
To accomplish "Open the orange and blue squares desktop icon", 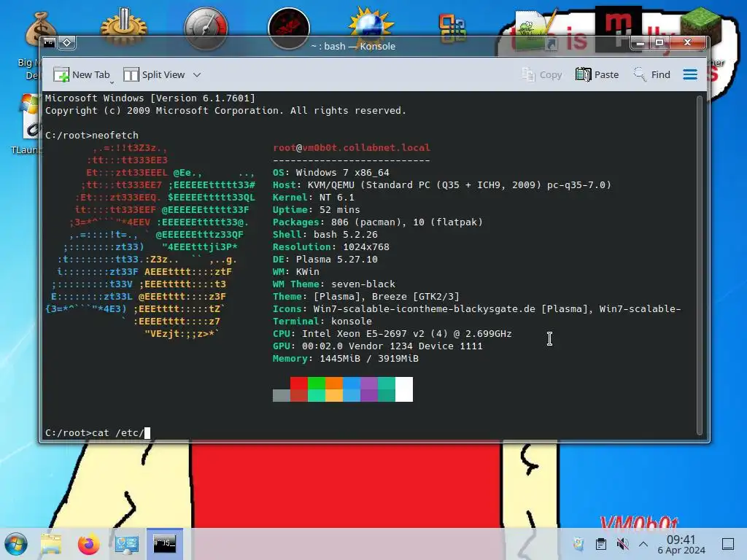I will 452,28.
